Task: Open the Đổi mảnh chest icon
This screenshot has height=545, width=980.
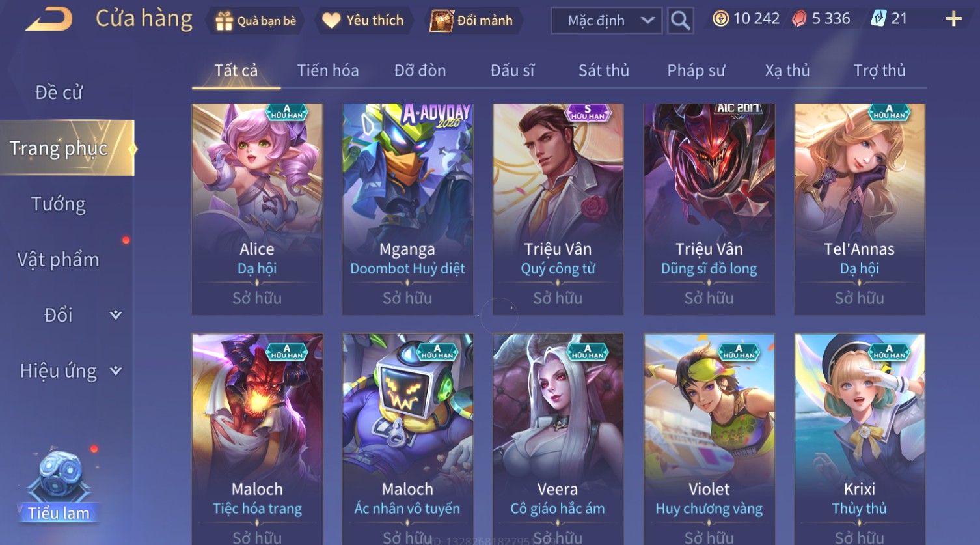Action: pyautogui.click(x=441, y=21)
